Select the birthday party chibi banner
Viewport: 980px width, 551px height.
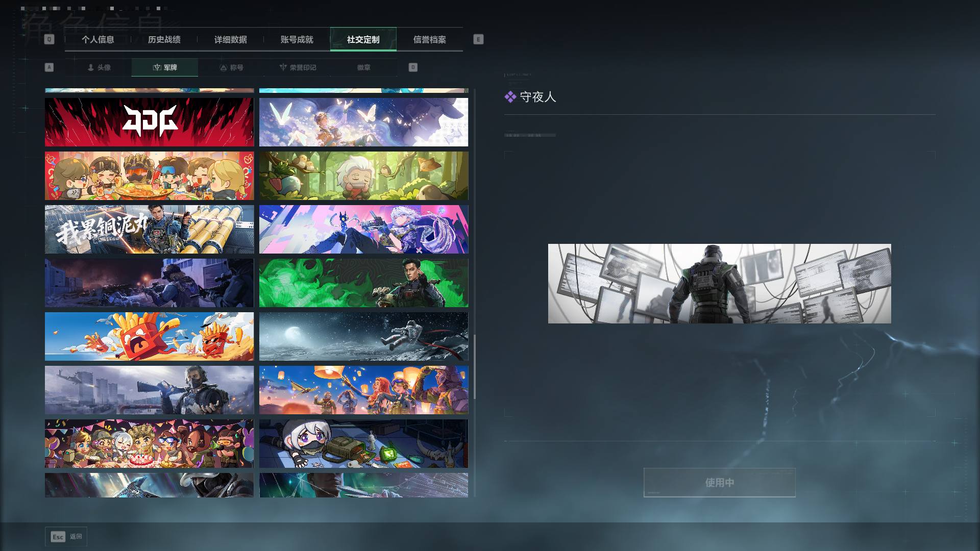149,443
